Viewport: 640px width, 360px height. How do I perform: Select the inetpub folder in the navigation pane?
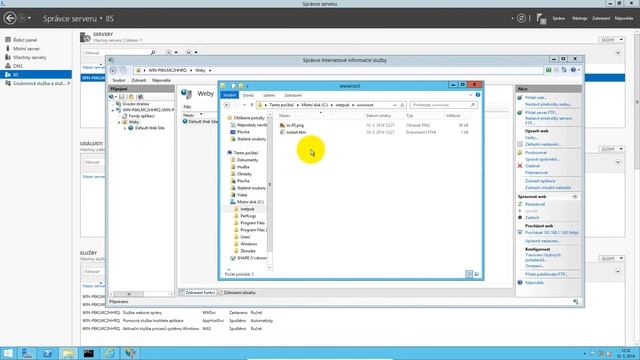tap(247, 209)
